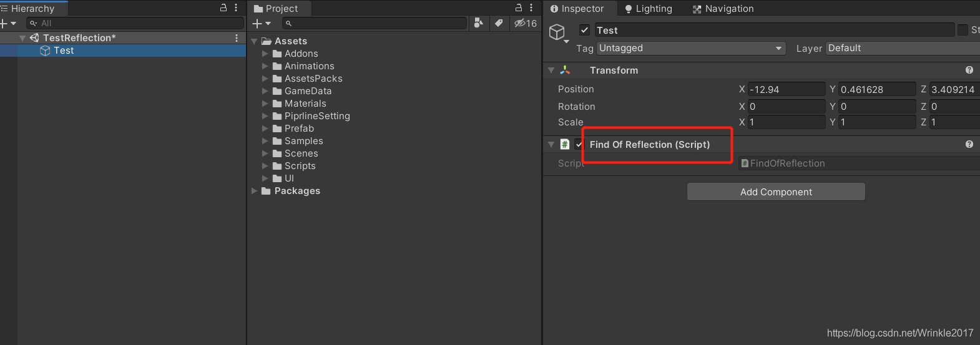Image resolution: width=980 pixels, height=345 pixels.
Task: Click the FindOfReflection script reference field
Action: pyautogui.click(x=859, y=163)
